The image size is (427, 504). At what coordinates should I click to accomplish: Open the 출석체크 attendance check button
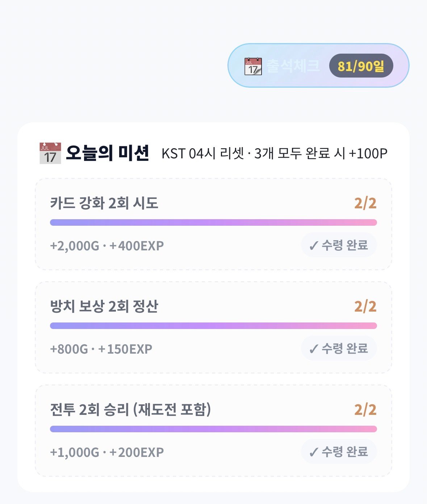pyautogui.click(x=318, y=66)
